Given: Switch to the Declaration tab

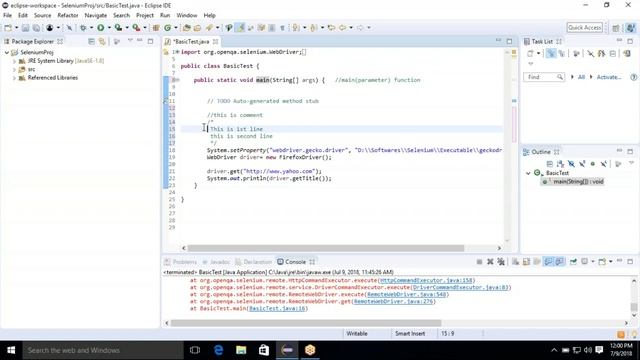Looking at the screenshot, I should pyautogui.click(x=253, y=262).
